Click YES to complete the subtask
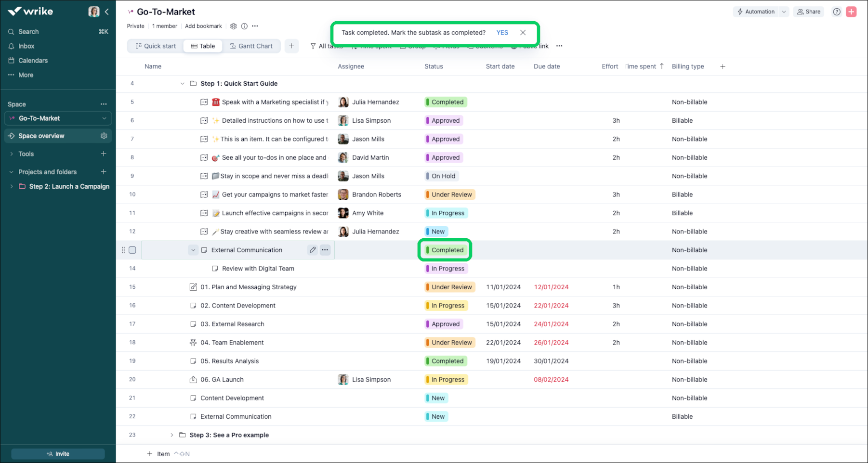The height and width of the screenshot is (463, 868). click(x=502, y=33)
